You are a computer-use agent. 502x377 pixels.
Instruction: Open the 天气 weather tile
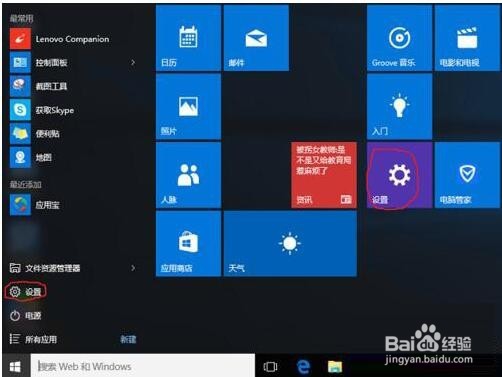(x=290, y=244)
